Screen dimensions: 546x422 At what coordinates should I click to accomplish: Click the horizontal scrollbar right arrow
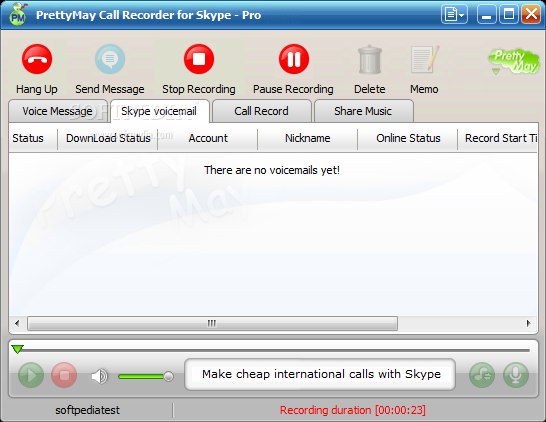coord(529,323)
